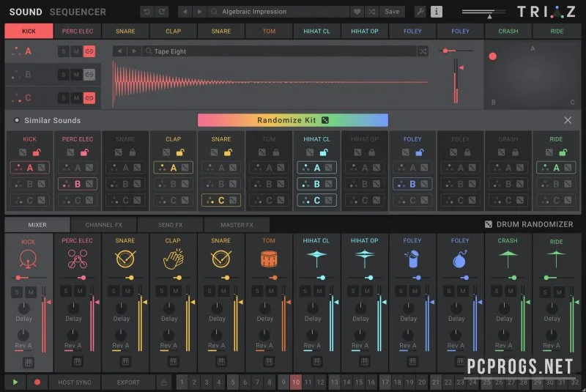Screen dimensions: 586x392
Task: Select layer B in Perc Elec randomizer column
Action: point(78,184)
